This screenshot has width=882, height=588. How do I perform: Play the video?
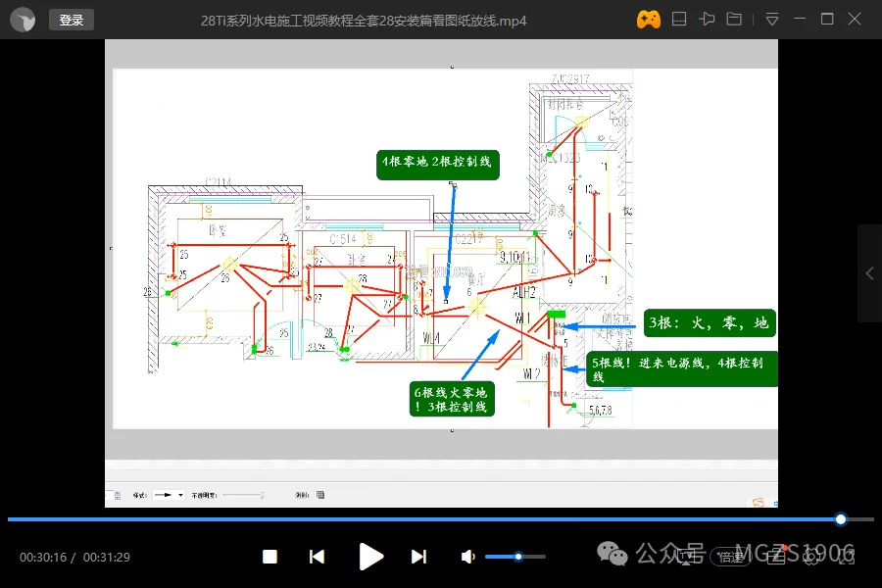[370, 557]
